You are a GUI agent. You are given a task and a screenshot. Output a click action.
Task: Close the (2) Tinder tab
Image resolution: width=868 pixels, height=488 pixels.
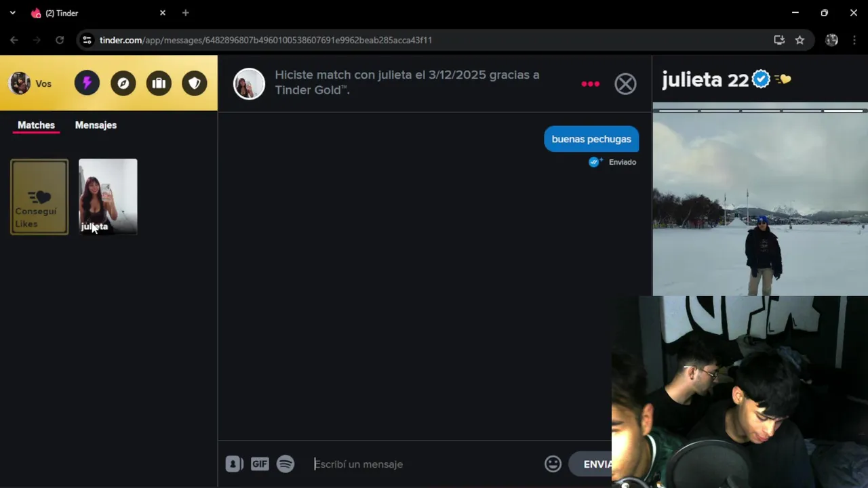(163, 13)
